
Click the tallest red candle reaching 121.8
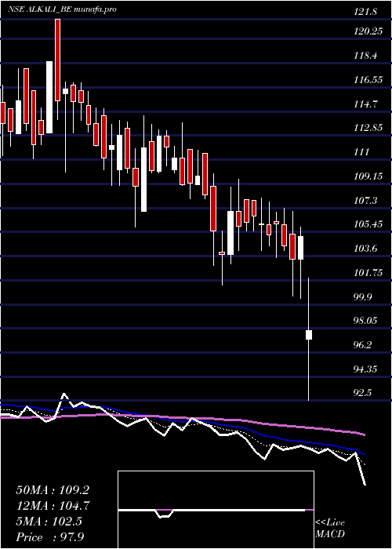click(57, 60)
